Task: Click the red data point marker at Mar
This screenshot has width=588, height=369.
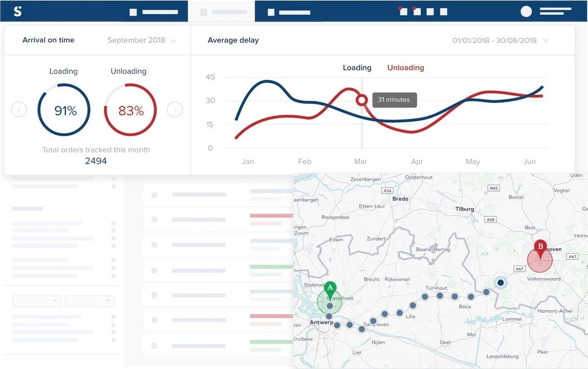Action: pos(362,100)
